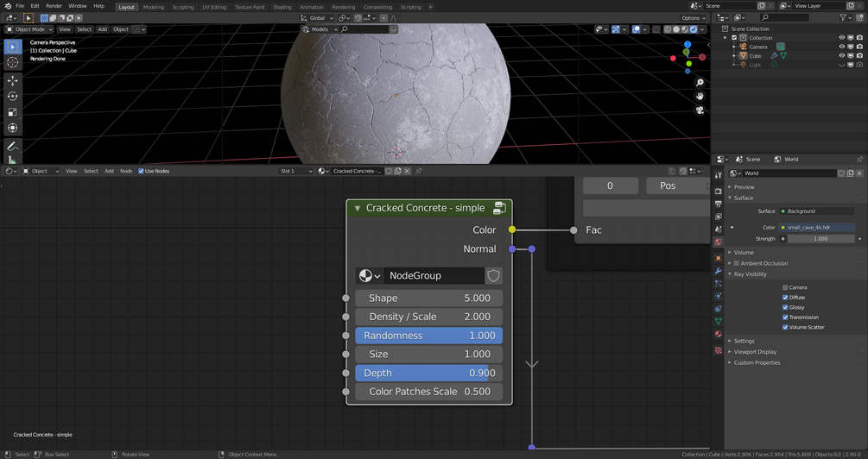Switch to the Shading workspace tab
868x459 pixels.
[282, 7]
